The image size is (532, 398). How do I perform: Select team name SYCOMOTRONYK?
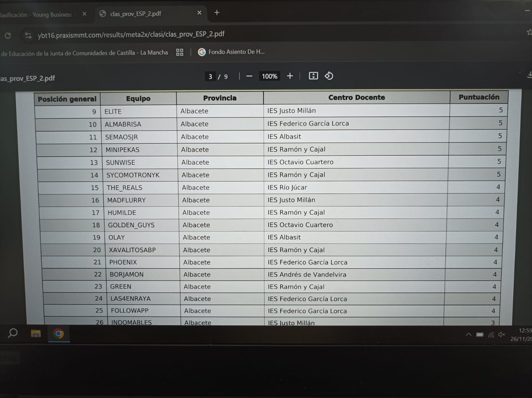click(x=133, y=175)
